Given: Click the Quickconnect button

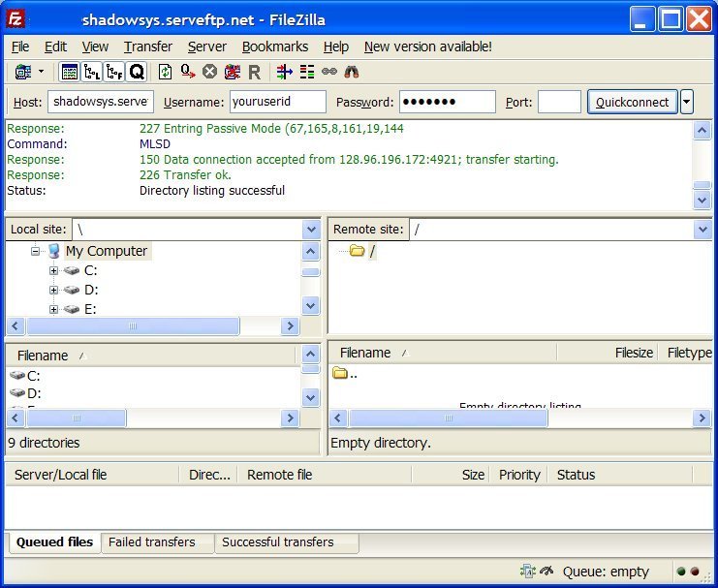Looking at the screenshot, I should tap(632, 102).
